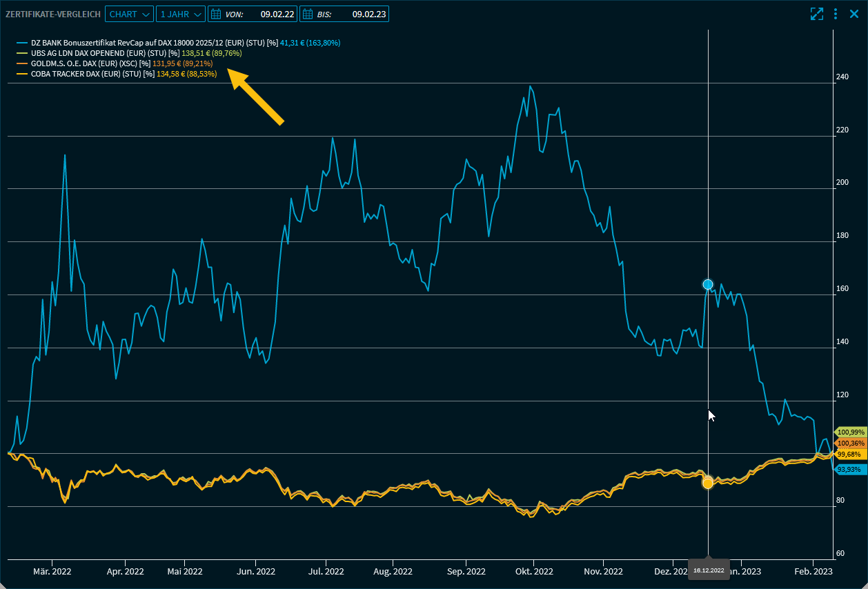Expand chart to fullscreen view
Screen dimensions: 868x589
click(817, 14)
